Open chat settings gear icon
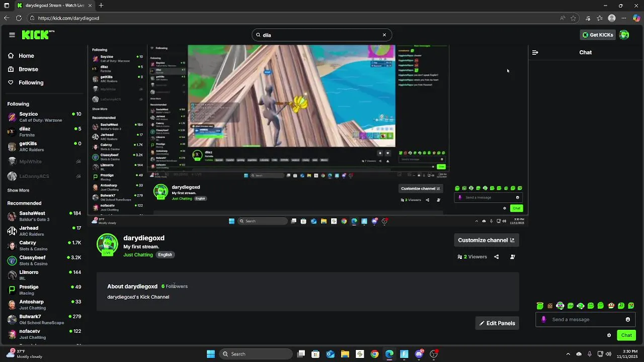The image size is (644, 362). pos(609,335)
